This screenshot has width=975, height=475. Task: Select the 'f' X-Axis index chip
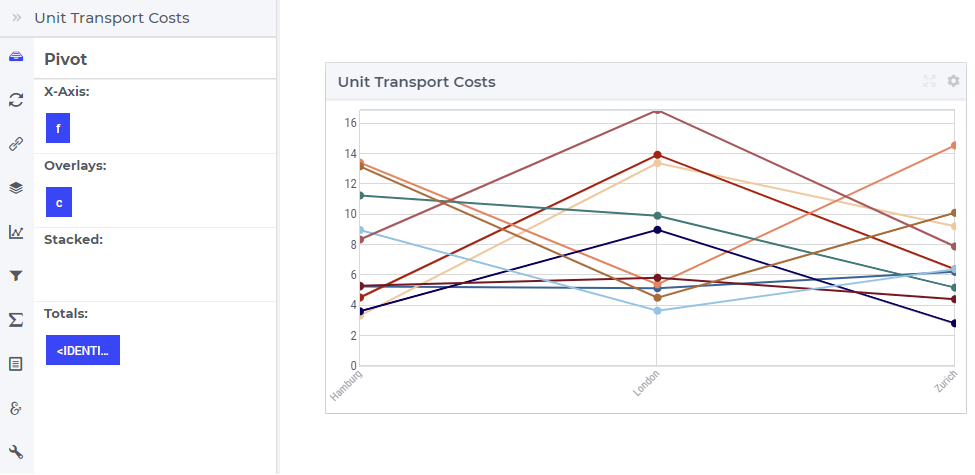click(x=58, y=128)
